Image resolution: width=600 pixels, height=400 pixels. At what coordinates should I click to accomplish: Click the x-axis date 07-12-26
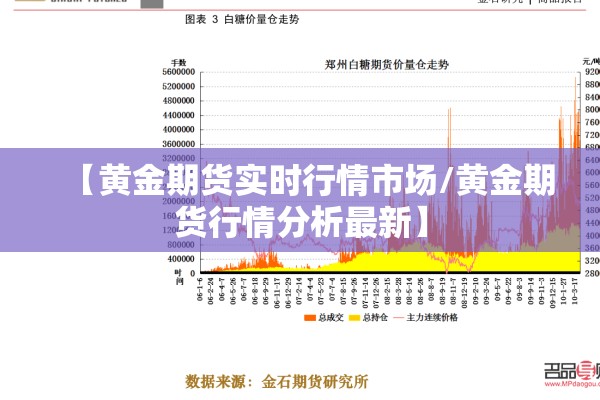coord(376,293)
